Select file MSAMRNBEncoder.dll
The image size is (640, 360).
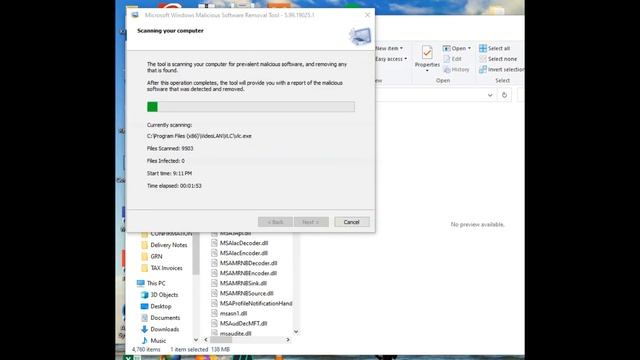[244, 273]
